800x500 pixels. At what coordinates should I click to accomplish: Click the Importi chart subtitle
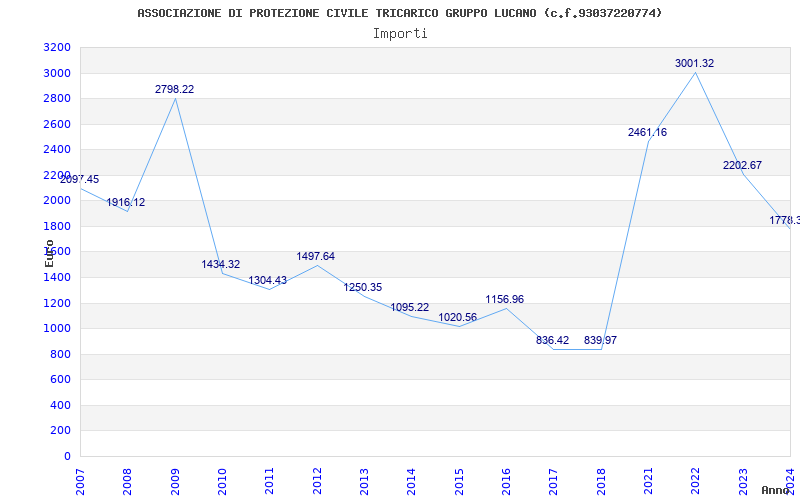click(400, 33)
